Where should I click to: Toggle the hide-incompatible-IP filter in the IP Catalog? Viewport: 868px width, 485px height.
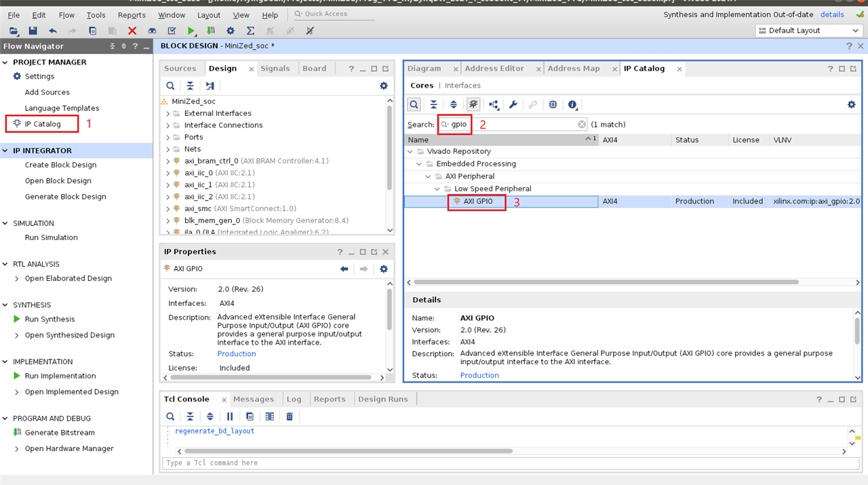(473, 104)
